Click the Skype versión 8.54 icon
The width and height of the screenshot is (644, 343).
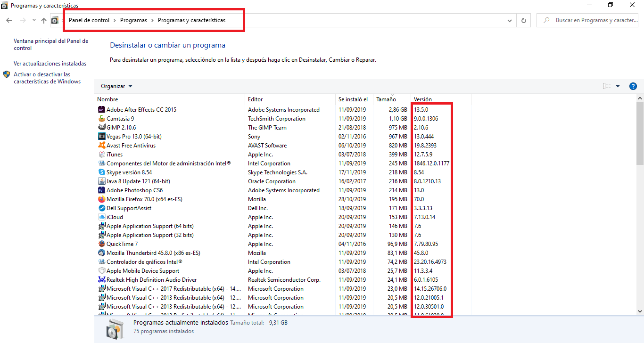[x=101, y=172]
